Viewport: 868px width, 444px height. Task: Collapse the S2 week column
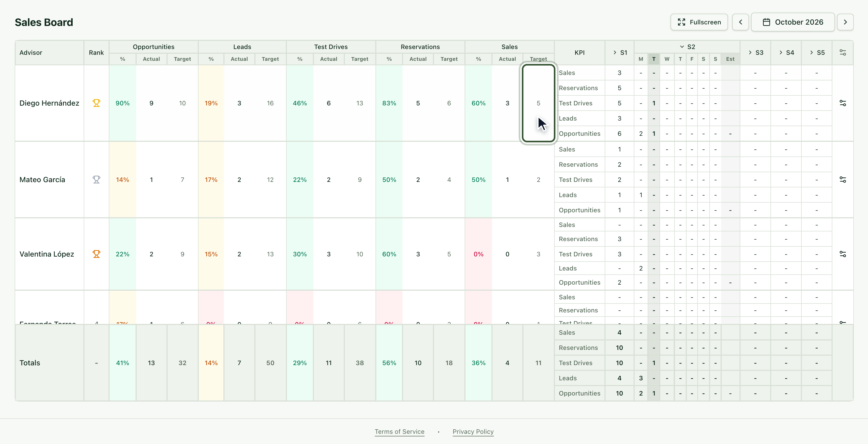687,47
